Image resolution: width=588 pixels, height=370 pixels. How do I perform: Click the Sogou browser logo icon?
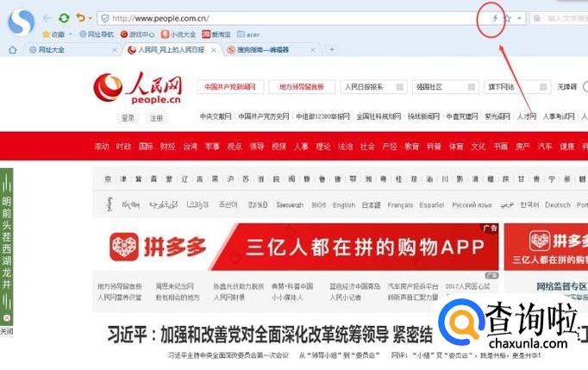tap(21, 22)
